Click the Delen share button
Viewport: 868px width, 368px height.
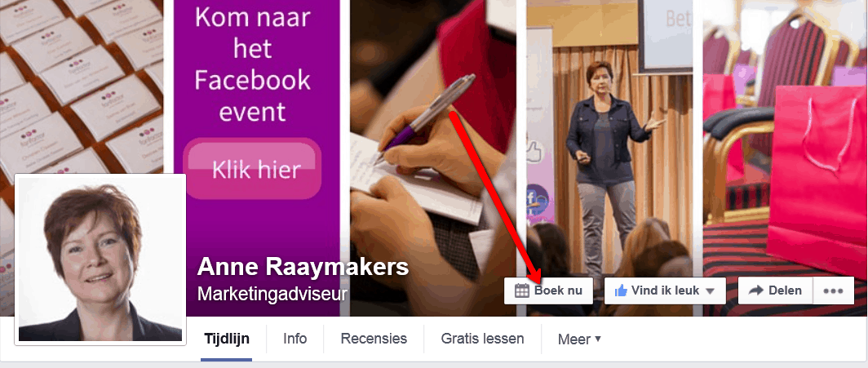click(x=775, y=291)
